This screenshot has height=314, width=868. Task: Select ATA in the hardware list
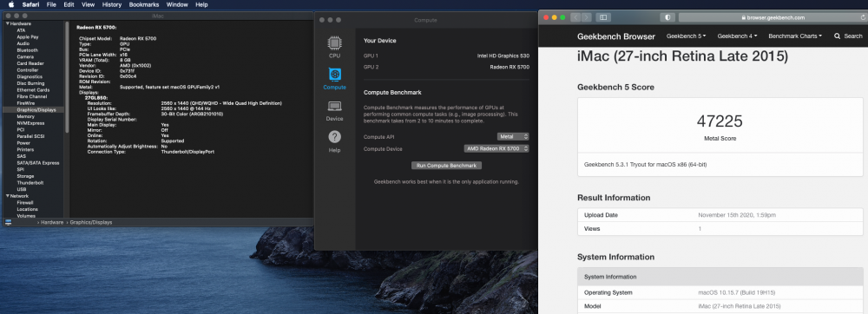(x=21, y=30)
